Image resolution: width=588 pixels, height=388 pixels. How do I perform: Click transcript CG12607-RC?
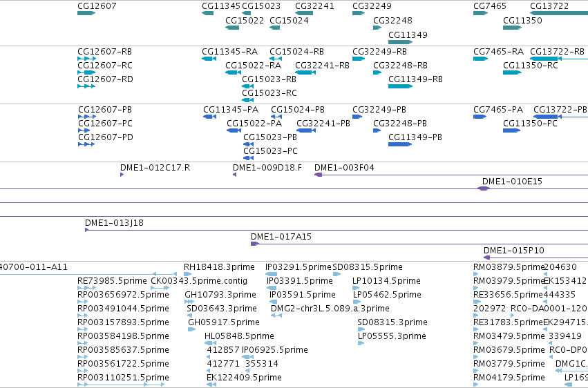(x=86, y=72)
